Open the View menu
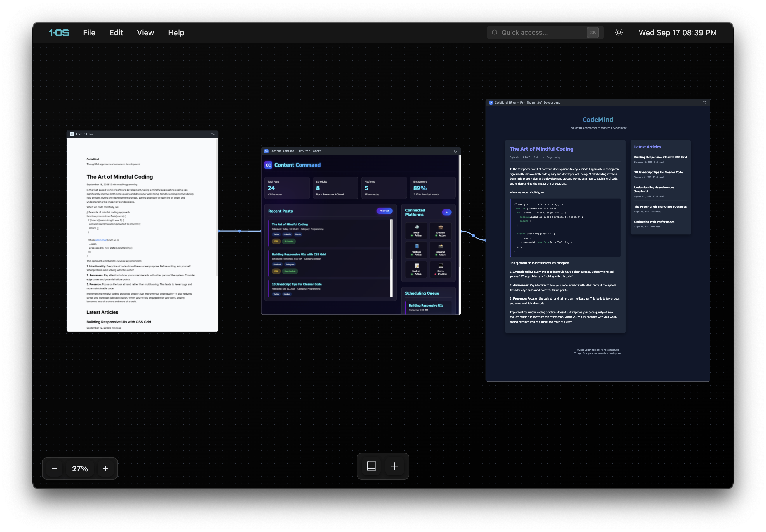 click(145, 33)
